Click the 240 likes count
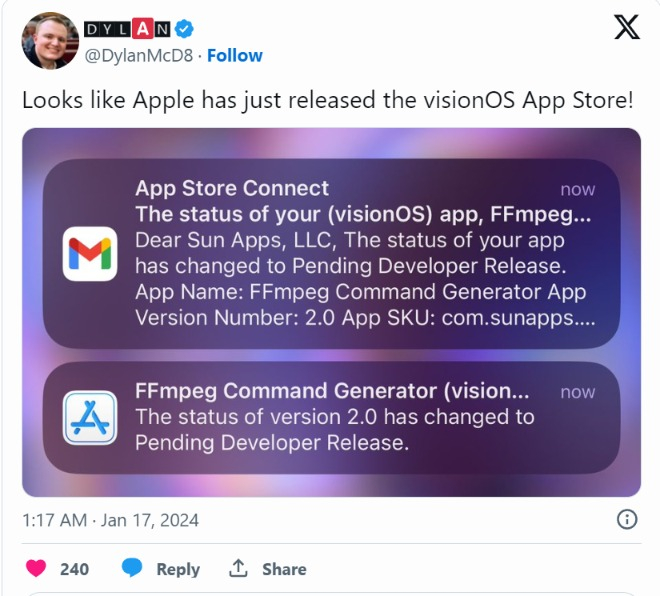The image size is (660, 596). point(74,569)
